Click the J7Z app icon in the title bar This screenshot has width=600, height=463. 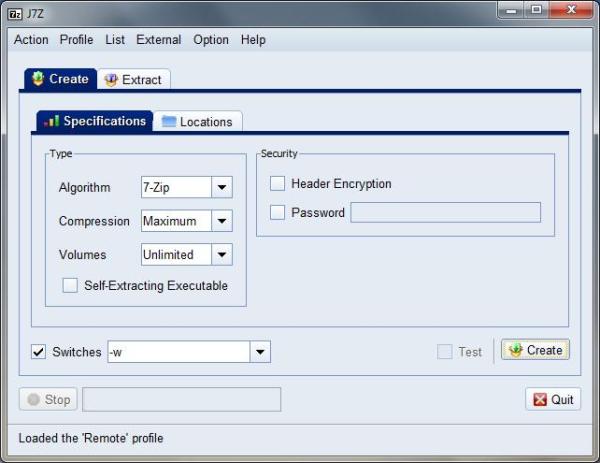[15, 14]
